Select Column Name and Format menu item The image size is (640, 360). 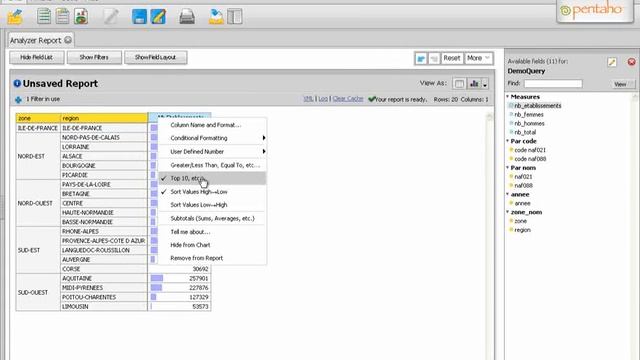(x=212, y=125)
